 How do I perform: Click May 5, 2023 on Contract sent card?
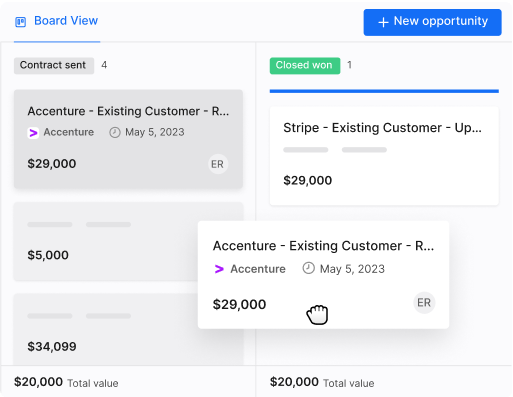[x=155, y=132]
